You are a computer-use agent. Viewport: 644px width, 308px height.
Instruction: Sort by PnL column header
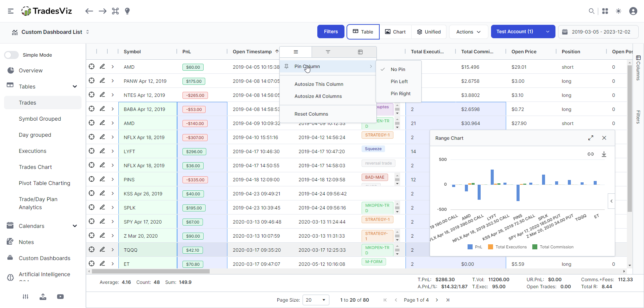(x=186, y=52)
